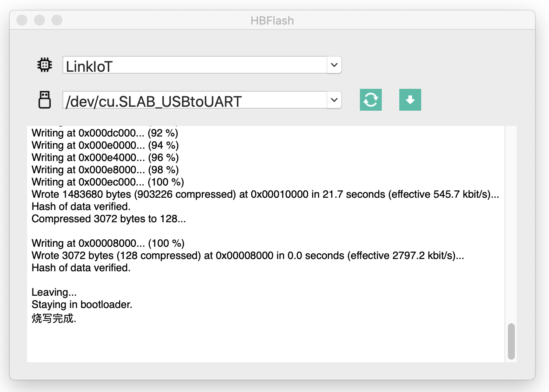The height and width of the screenshot is (392, 549).
Task: Click log line 'Wrote 3072 bytes (128 compressed)'
Action: (x=248, y=255)
